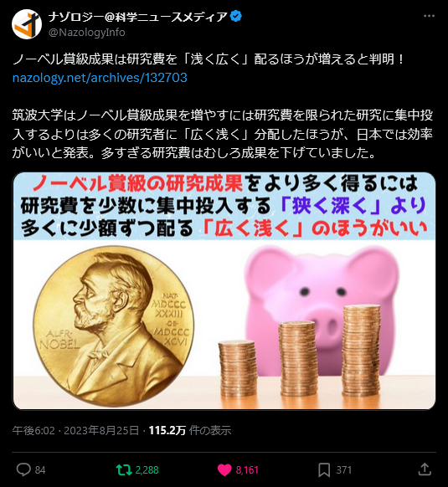Viewport: 448px width, 487px height.
Task: Click the green repost arrows icon
Action: pyautogui.click(x=124, y=469)
